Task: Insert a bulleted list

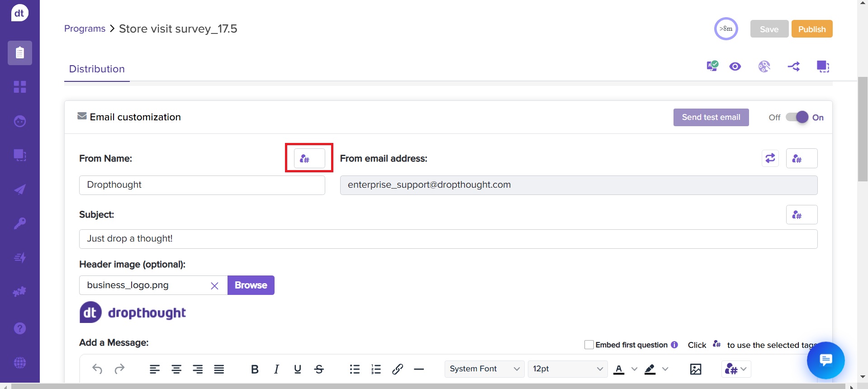Action: click(x=355, y=369)
